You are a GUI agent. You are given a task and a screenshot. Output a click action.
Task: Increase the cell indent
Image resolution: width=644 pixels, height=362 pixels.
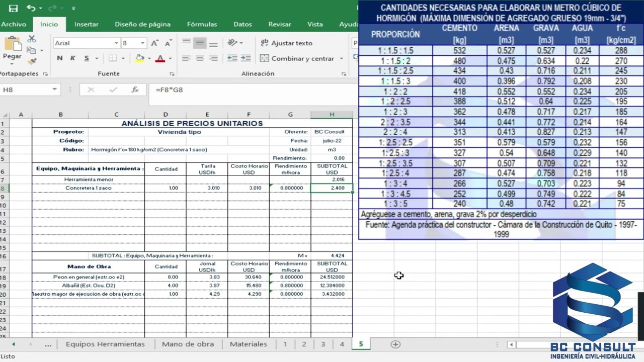click(x=247, y=58)
